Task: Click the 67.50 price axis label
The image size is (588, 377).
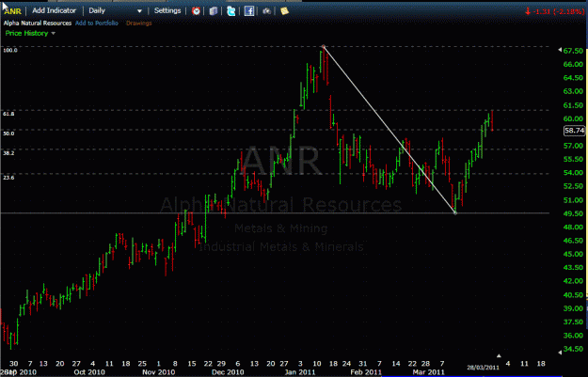Action: tap(573, 51)
